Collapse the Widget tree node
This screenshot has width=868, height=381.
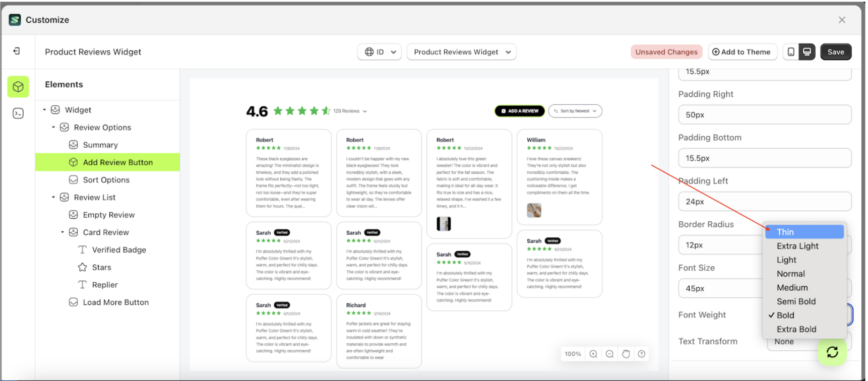pos(44,109)
